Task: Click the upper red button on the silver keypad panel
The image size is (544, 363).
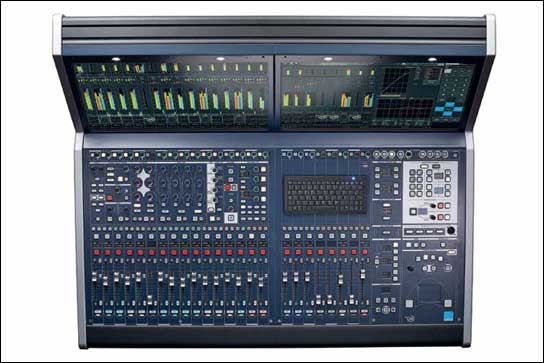Action: [441, 206]
